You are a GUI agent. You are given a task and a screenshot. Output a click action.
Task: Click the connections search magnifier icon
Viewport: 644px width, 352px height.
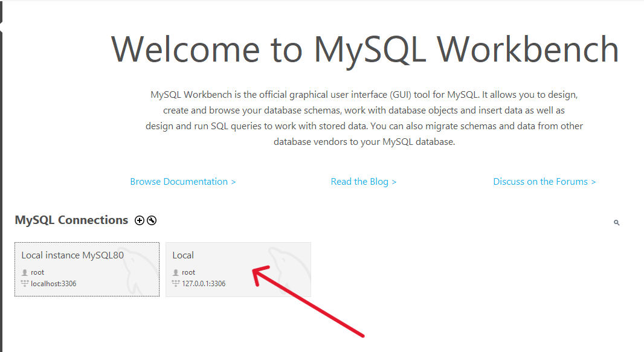(616, 222)
